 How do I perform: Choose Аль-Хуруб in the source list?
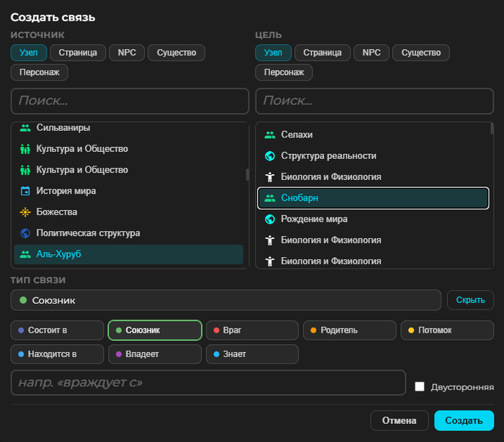[x=129, y=254]
